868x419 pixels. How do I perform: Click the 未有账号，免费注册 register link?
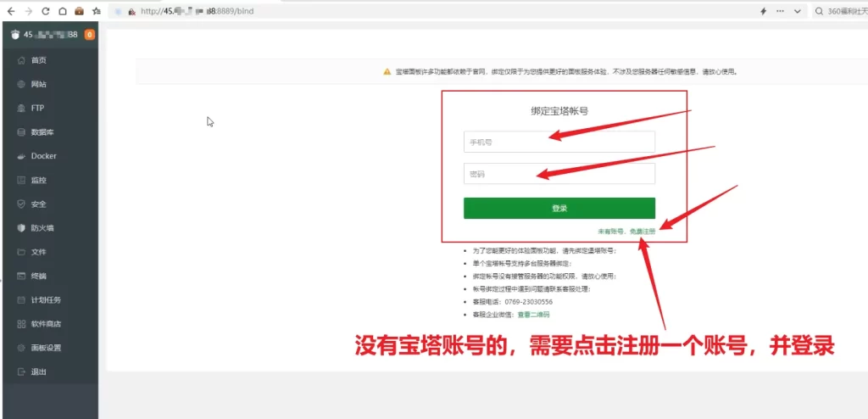626,231
